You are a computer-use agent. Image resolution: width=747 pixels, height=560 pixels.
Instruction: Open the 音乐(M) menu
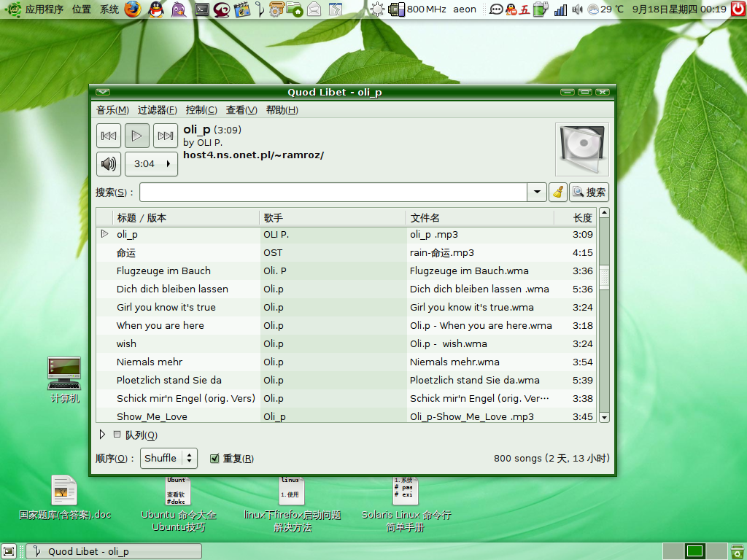(x=112, y=110)
